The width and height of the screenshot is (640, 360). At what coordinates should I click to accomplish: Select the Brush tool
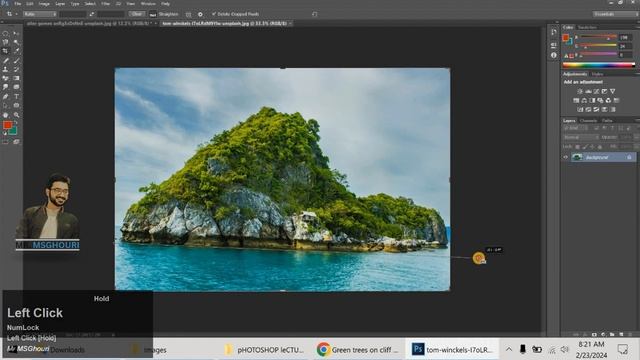coord(16,60)
